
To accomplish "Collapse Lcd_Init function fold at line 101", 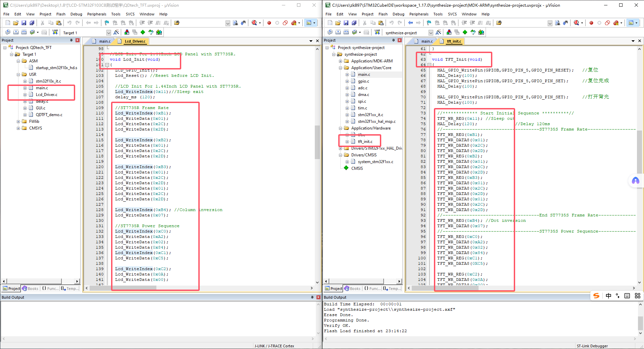I will (x=107, y=65).
